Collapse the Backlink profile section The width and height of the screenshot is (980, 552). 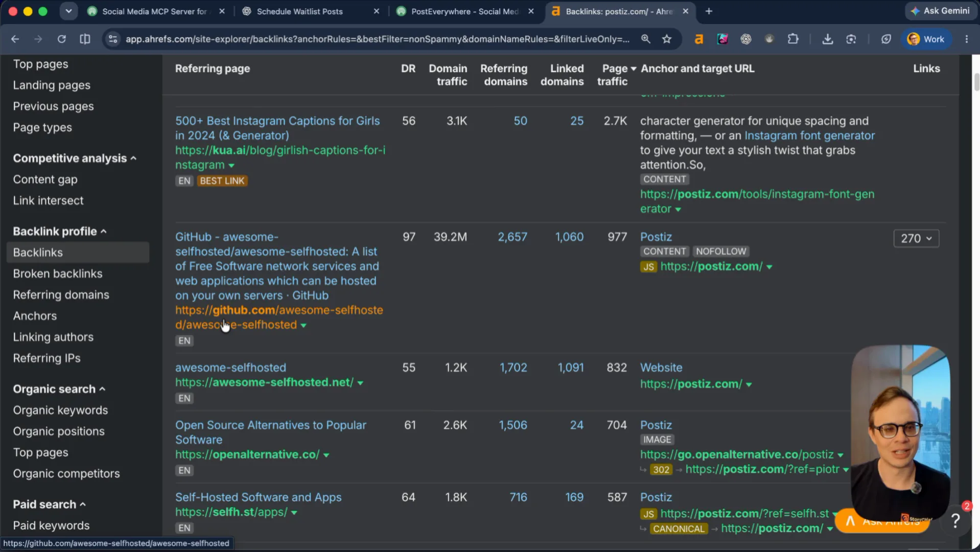(x=60, y=232)
